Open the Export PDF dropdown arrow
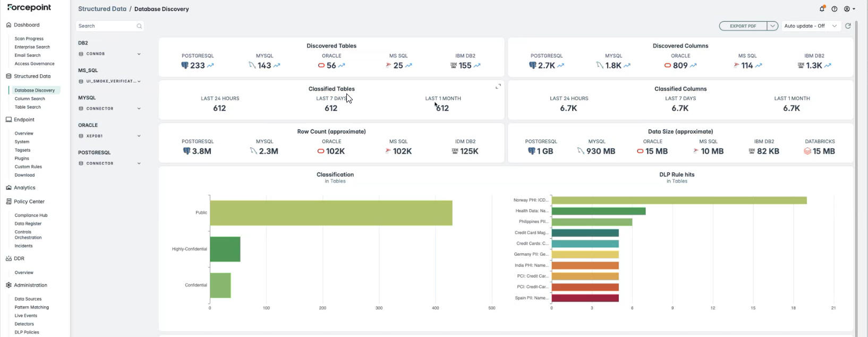The image size is (868, 337). 772,26
